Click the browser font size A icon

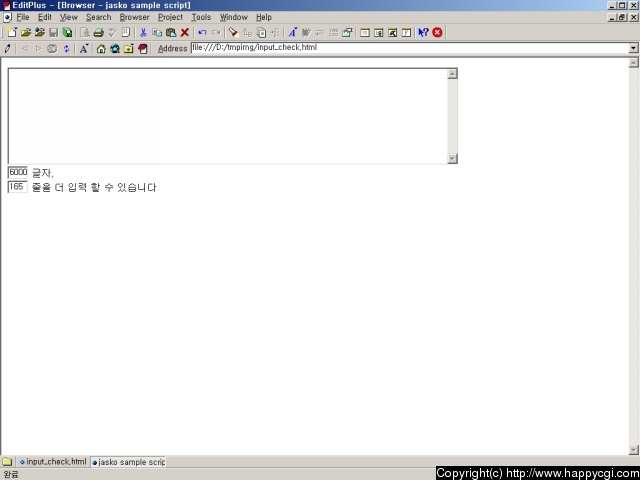[84, 49]
